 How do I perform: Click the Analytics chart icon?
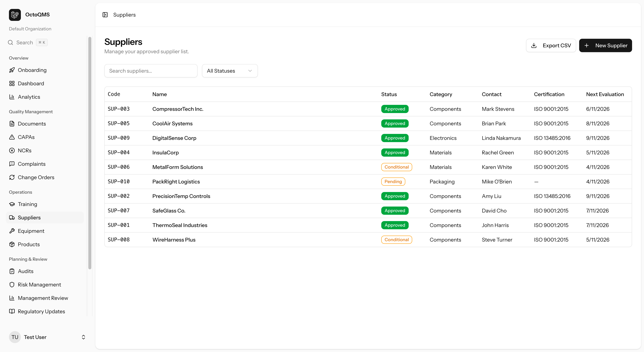tap(12, 97)
